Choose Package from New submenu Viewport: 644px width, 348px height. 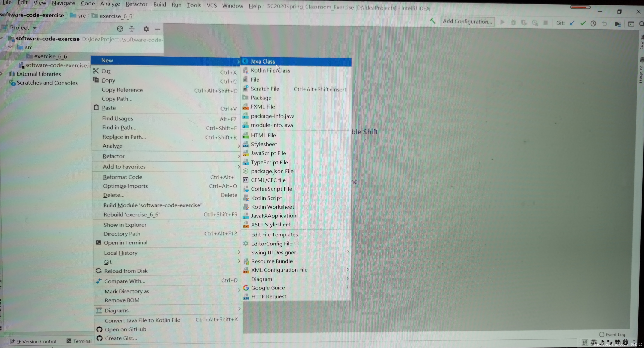click(x=261, y=98)
